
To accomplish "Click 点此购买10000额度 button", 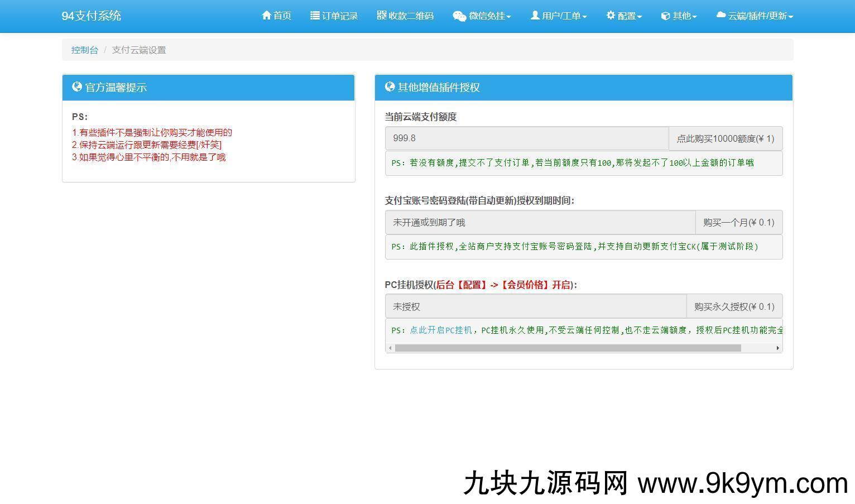I will tap(725, 138).
